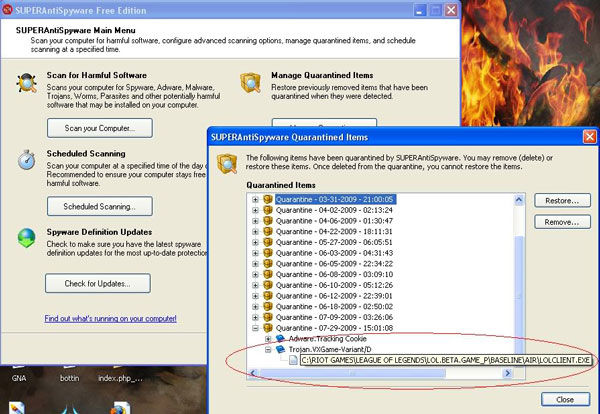Click the Scan for Harmful Software bug icon
600x414 pixels.
(x=26, y=83)
